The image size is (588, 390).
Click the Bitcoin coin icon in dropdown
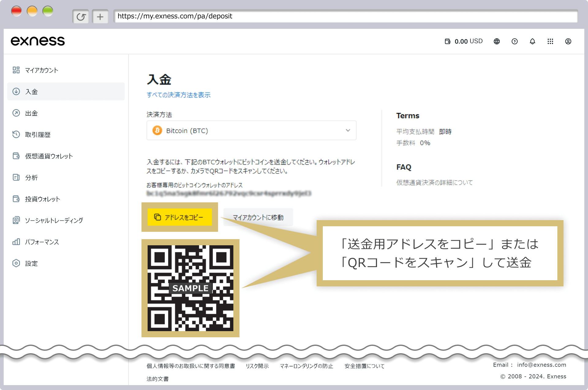(157, 131)
